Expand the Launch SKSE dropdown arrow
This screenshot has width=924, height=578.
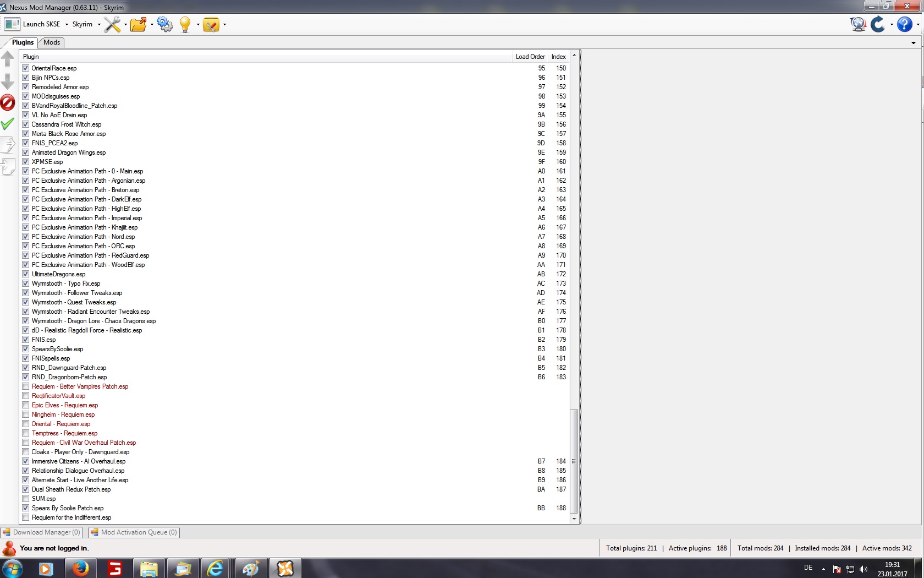pyautogui.click(x=67, y=25)
